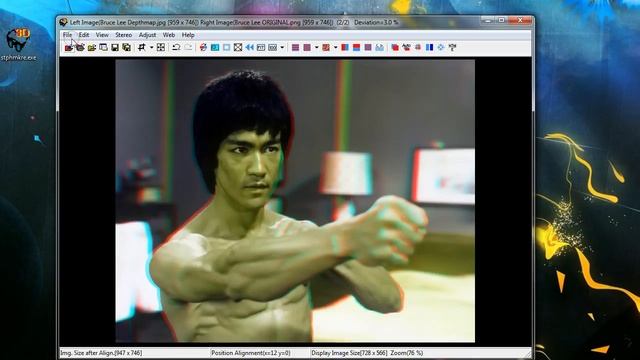Screen dimensions: 640x360
Task: Click the greyed-out Redo arrow icon
Action: click(x=188, y=48)
